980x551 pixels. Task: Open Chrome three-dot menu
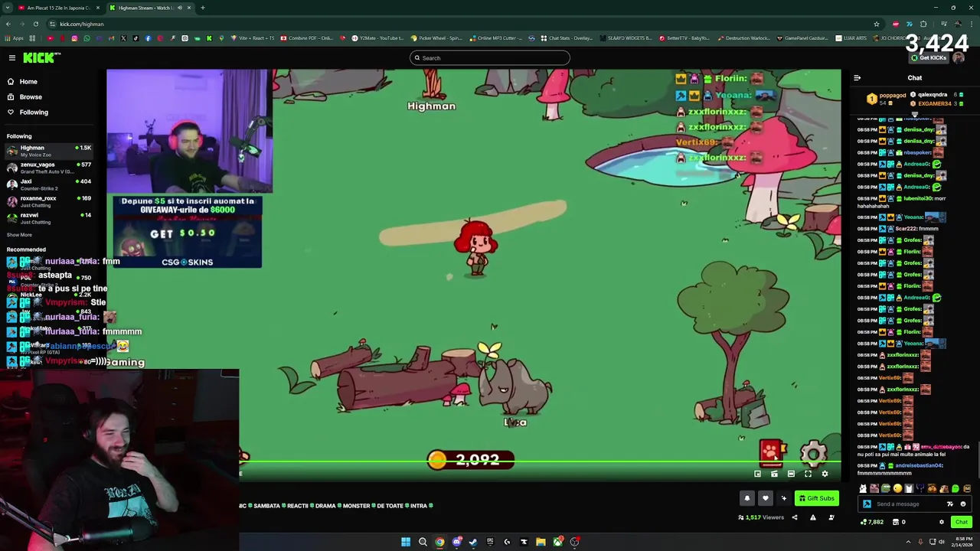pos(971,24)
